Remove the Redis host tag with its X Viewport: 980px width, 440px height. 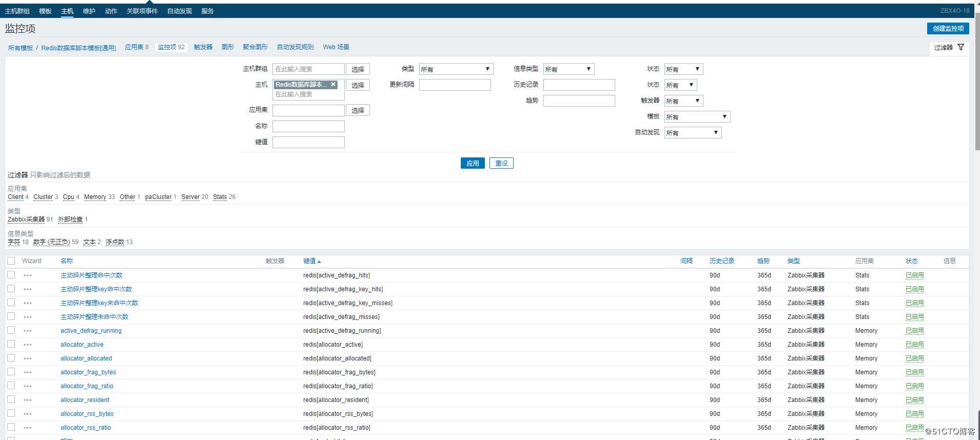(333, 84)
